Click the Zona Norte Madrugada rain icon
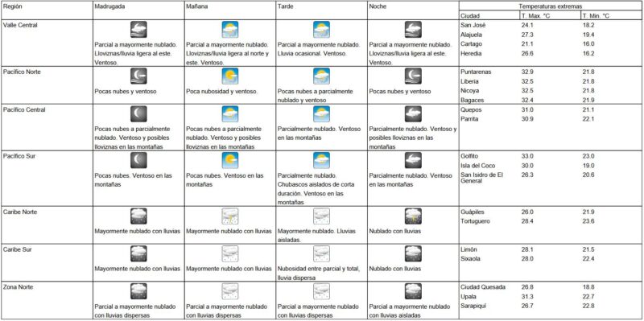 (138, 291)
